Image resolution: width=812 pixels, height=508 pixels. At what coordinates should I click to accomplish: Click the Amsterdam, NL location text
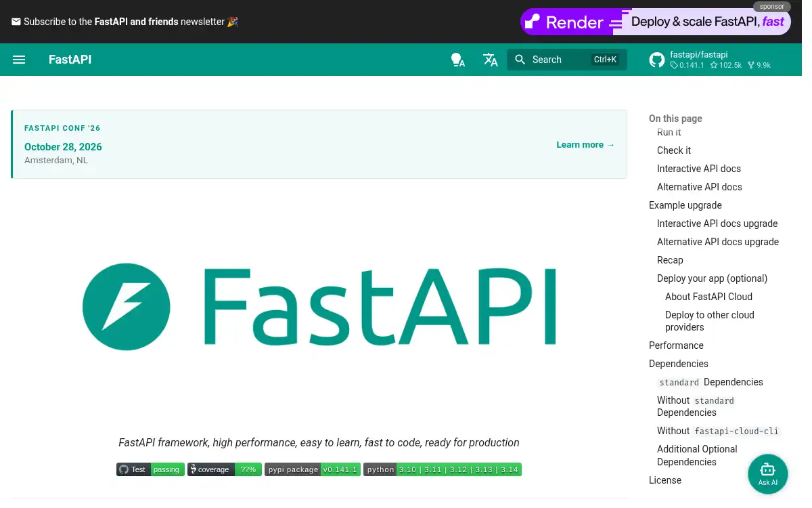(x=56, y=161)
